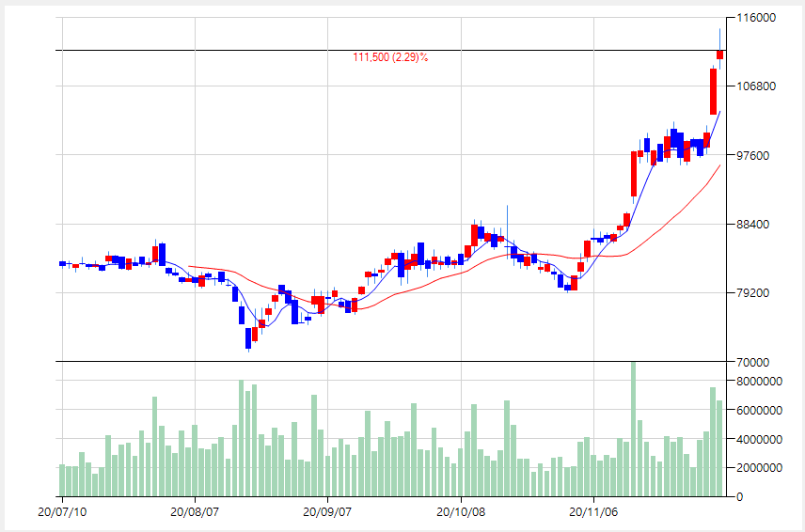Click the 106800 price axis label
Image resolution: width=805 pixels, height=532 pixels.
click(756, 86)
